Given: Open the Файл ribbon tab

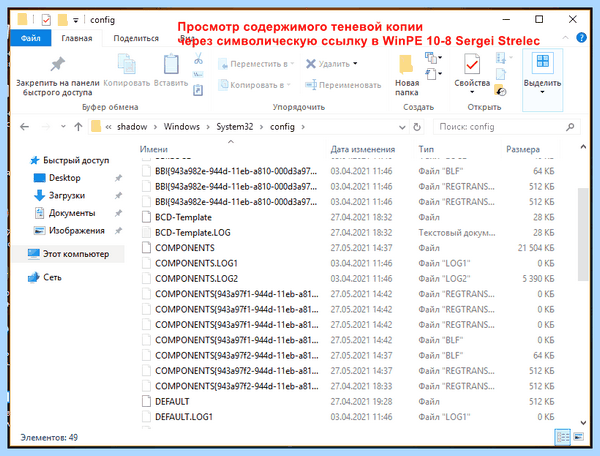Looking at the screenshot, I should point(31,38).
